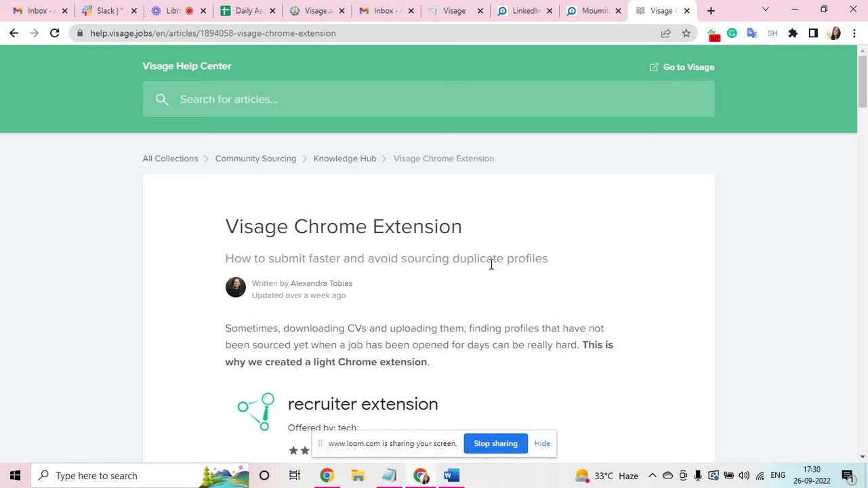Open the tab search dropdown chevron
This screenshot has height=488, width=868.
765,9
